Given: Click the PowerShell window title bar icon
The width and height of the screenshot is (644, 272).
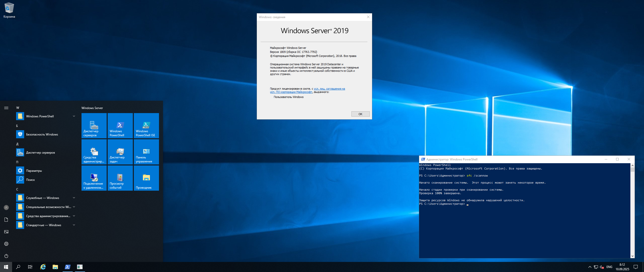Looking at the screenshot, I should 423,159.
